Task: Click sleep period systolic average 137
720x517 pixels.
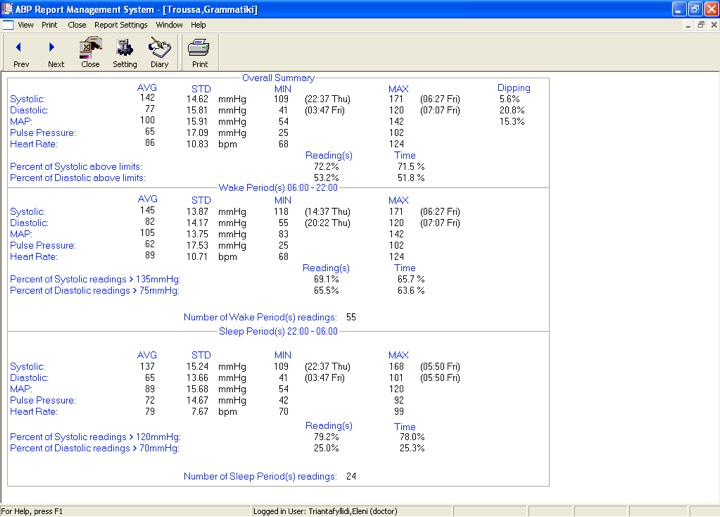Action: [x=147, y=366]
